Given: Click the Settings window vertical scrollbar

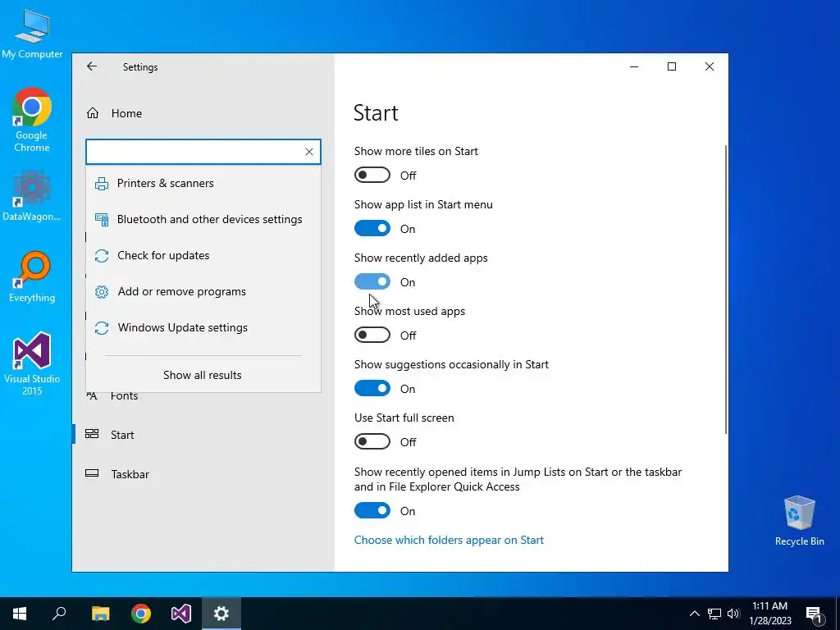Looking at the screenshot, I should point(725,290).
